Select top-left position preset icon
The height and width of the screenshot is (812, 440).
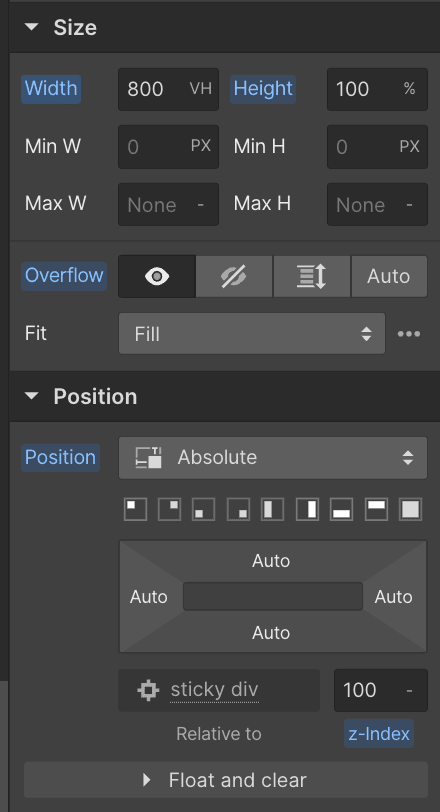coord(135,509)
